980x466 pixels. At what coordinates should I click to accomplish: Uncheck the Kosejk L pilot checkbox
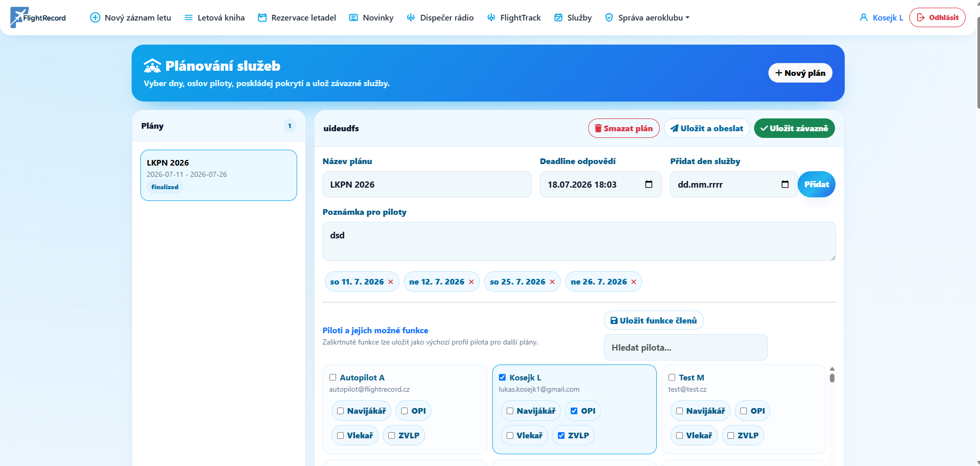503,377
